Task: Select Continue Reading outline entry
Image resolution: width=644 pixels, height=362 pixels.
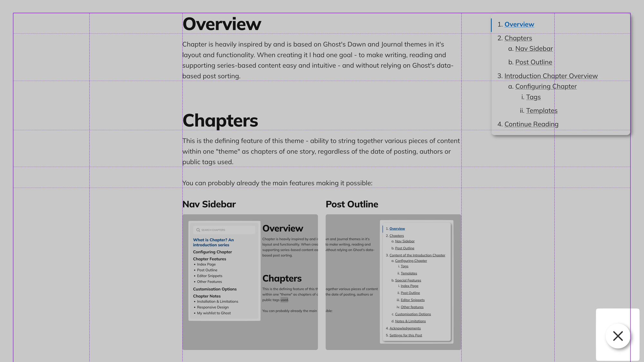Action: (531, 124)
